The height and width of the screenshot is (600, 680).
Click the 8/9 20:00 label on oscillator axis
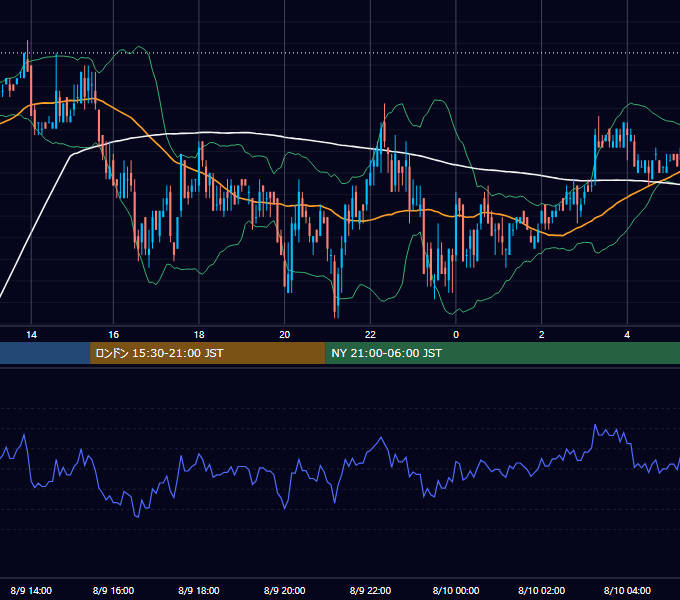click(x=284, y=590)
